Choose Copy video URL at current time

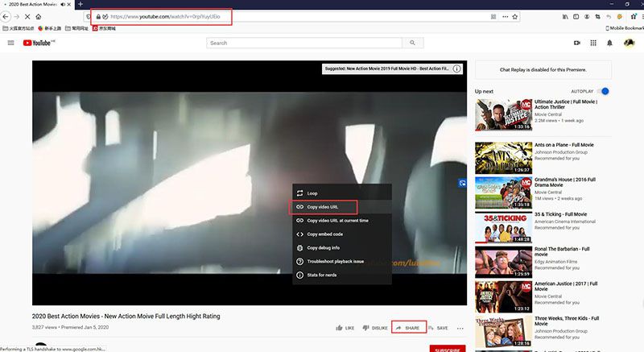[341, 221]
